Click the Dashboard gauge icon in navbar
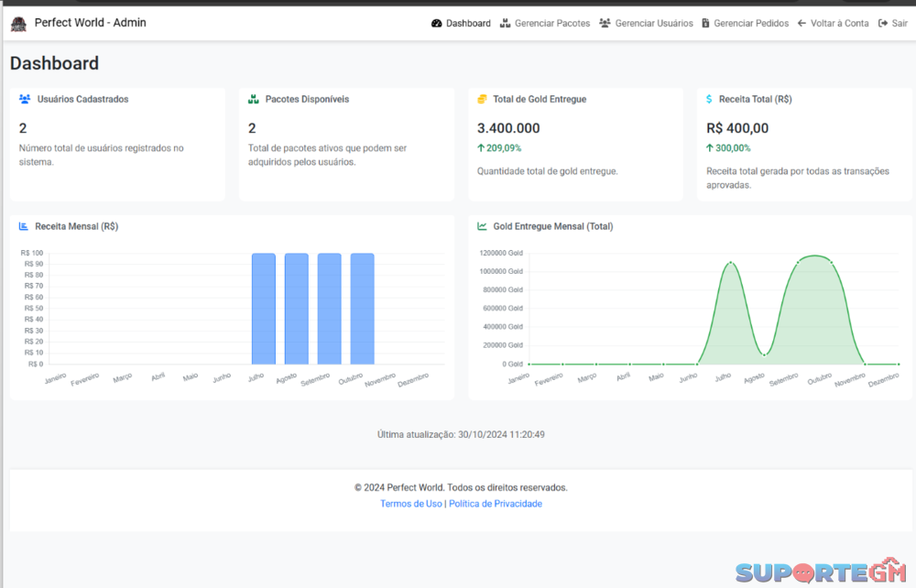The height and width of the screenshot is (588, 916). (436, 24)
